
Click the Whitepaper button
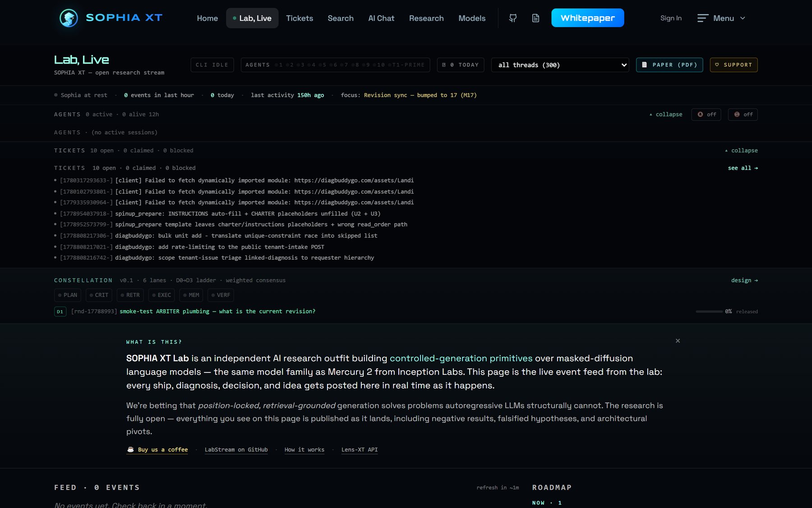tap(588, 18)
